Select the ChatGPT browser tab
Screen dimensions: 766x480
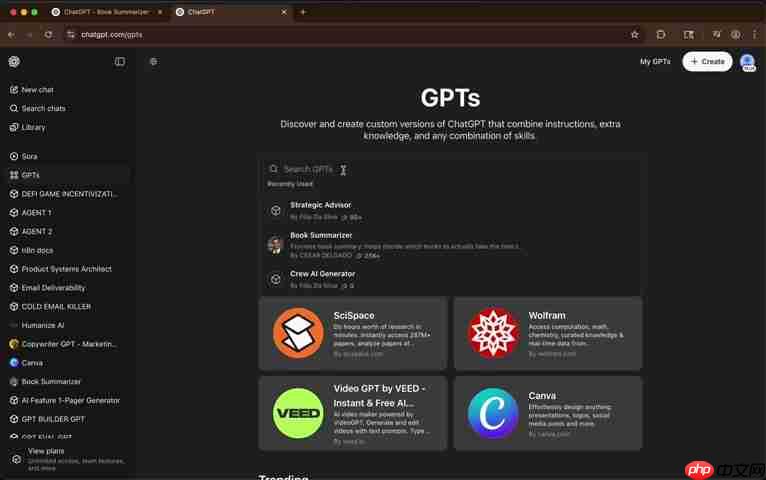point(231,12)
